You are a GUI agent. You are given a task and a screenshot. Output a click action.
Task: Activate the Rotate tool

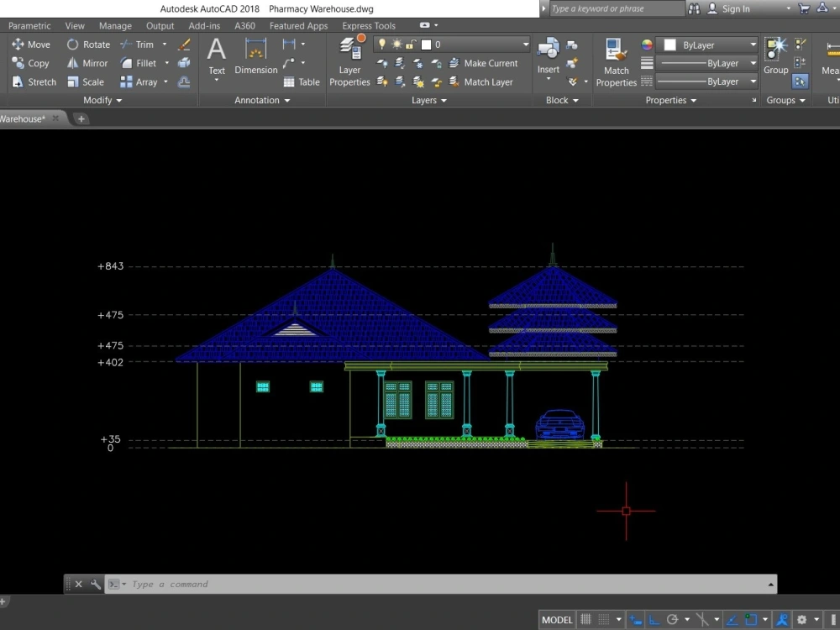point(87,44)
